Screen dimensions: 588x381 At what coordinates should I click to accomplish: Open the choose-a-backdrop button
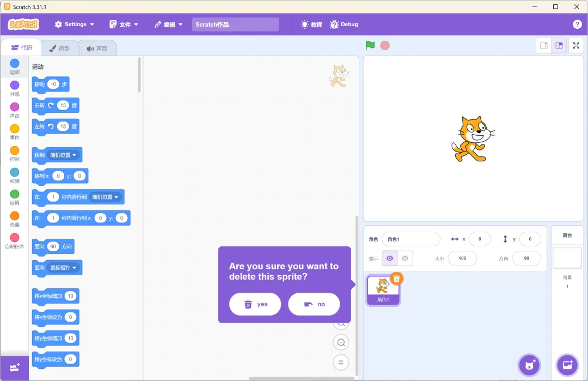pos(567,365)
